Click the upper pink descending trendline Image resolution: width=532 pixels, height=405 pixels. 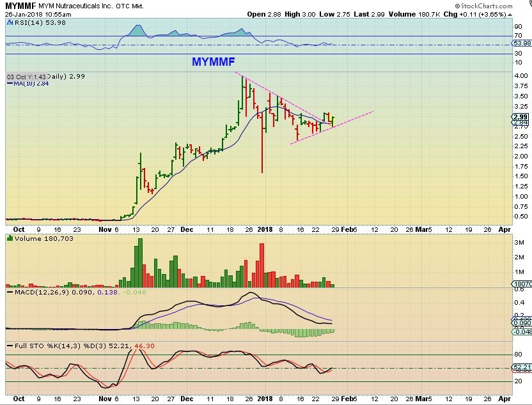[281, 99]
